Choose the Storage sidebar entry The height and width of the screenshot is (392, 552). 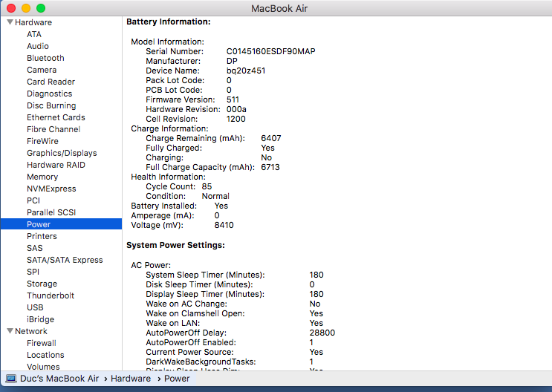tap(42, 284)
